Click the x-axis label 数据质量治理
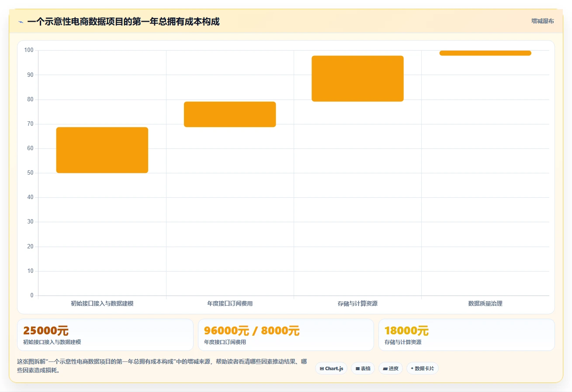572x392 pixels. pyautogui.click(x=485, y=303)
